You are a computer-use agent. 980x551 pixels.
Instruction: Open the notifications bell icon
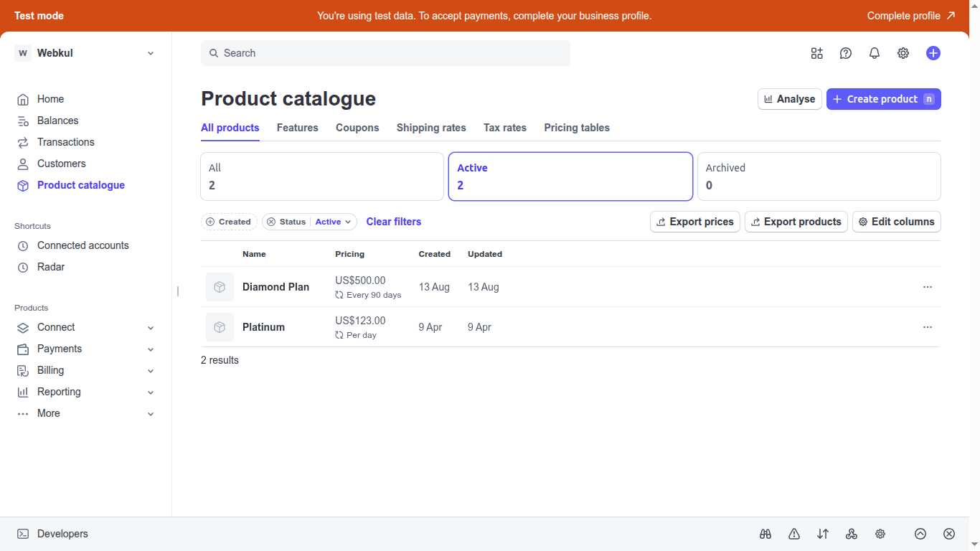(874, 53)
